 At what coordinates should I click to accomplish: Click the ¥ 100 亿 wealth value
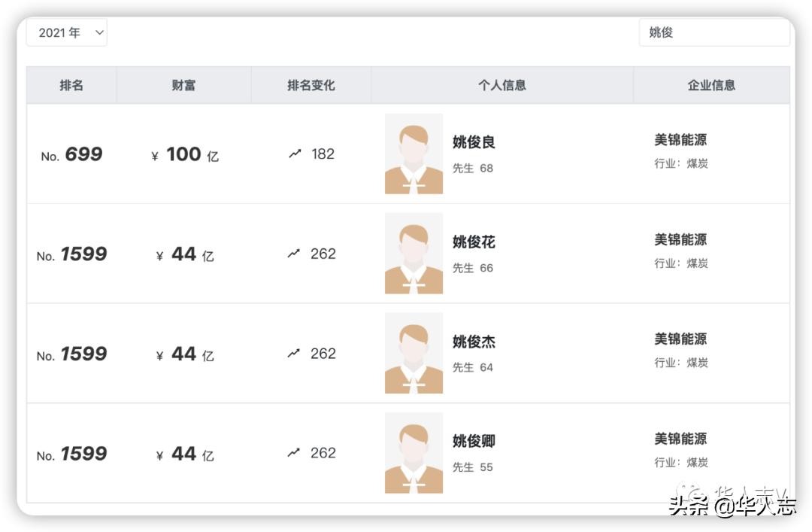tap(184, 155)
